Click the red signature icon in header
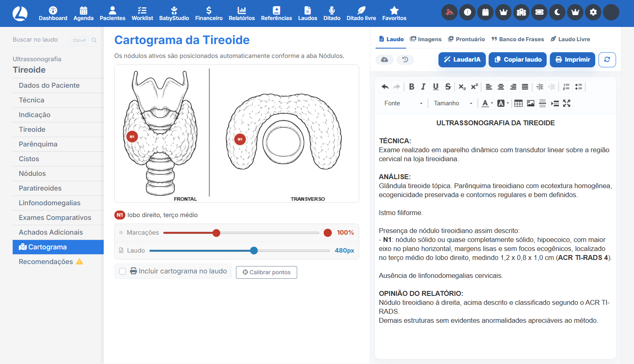This screenshot has height=364, width=634. (x=449, y=12)
